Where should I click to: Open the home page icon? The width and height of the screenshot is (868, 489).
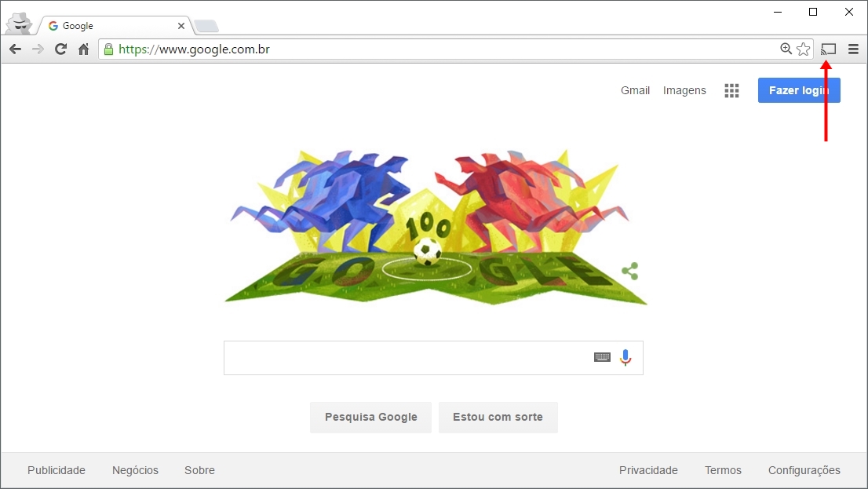click(84, 49)
